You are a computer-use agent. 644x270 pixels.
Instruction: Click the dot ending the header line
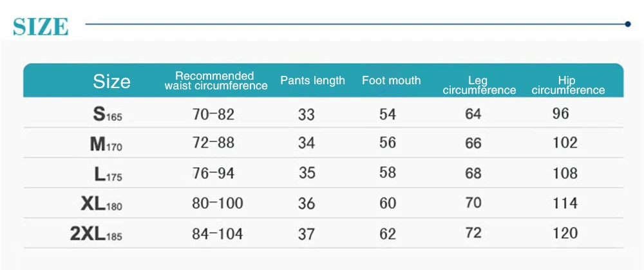point(627,24)
